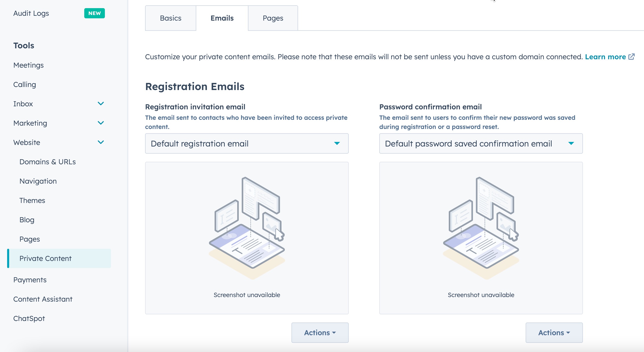Select the Emails tab
644x352 pixels.
click(x=222, y=18)
